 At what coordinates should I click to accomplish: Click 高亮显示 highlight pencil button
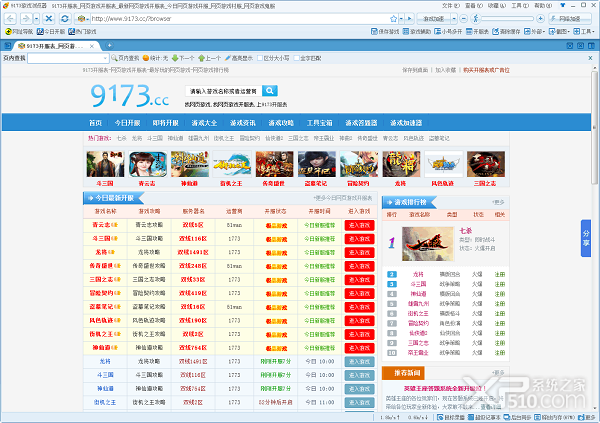pyautogui.click(x=238, y=58)
